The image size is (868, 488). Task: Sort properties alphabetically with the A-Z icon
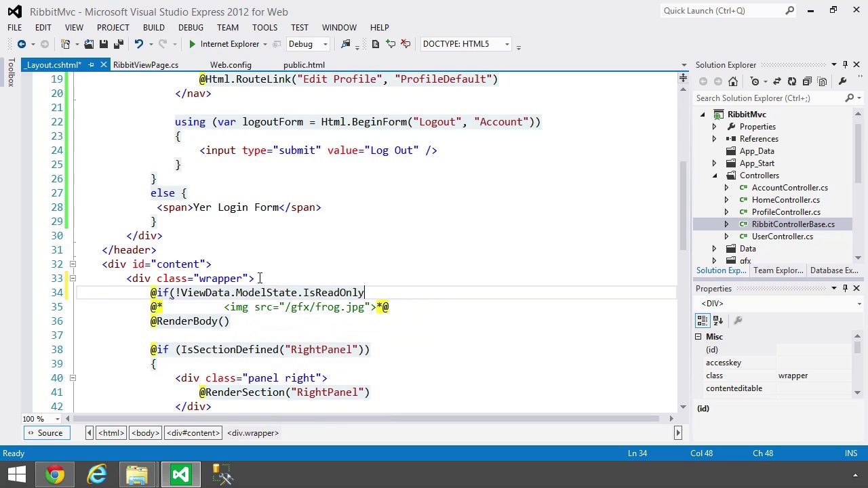(718, 321)
